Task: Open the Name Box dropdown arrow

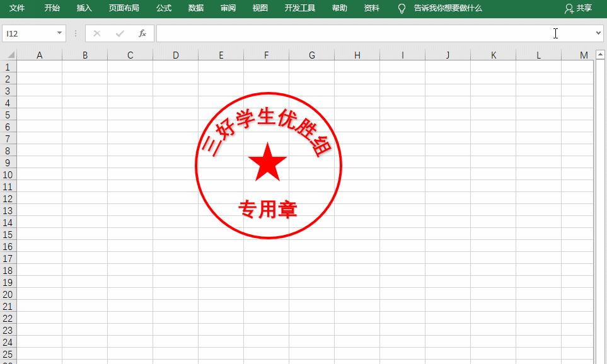Action: coord(60,33)
